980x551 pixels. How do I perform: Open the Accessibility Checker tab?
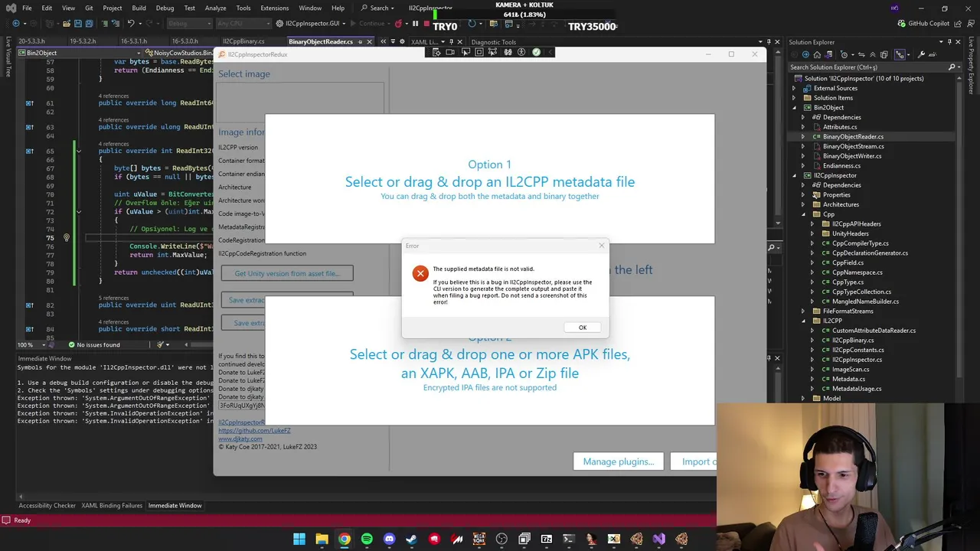coord(47,505)
